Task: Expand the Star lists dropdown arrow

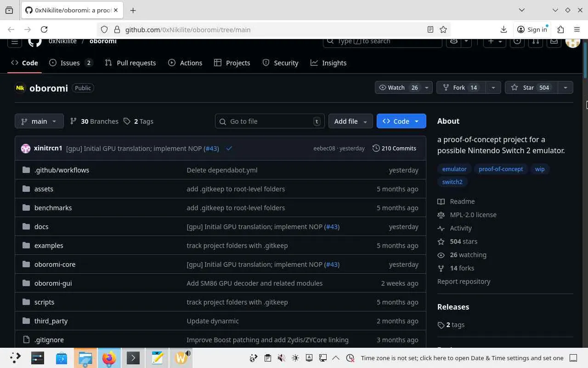Action: tap(565, 87)
